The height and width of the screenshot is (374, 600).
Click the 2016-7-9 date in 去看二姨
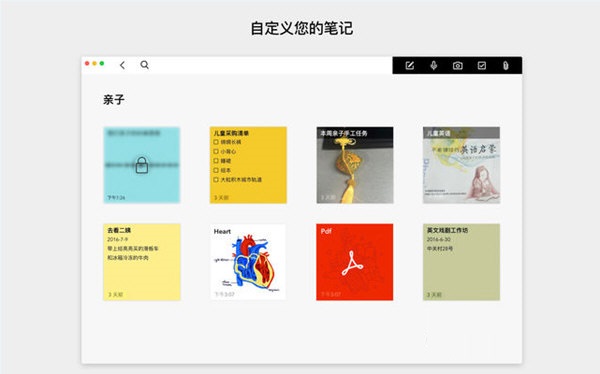point(117,239)
